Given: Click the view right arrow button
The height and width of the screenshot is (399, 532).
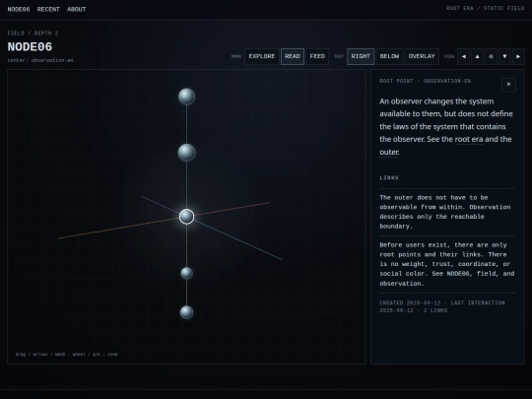Looking at the screenshot, I should tap(518, 57).
